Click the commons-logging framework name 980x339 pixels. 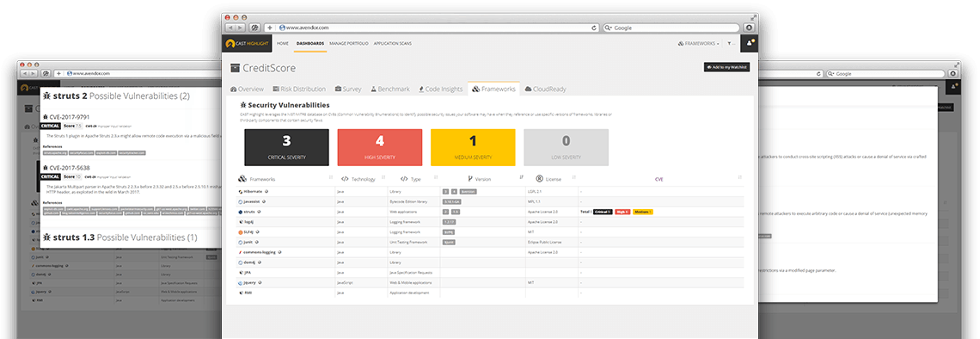click(x=260, y=252)
